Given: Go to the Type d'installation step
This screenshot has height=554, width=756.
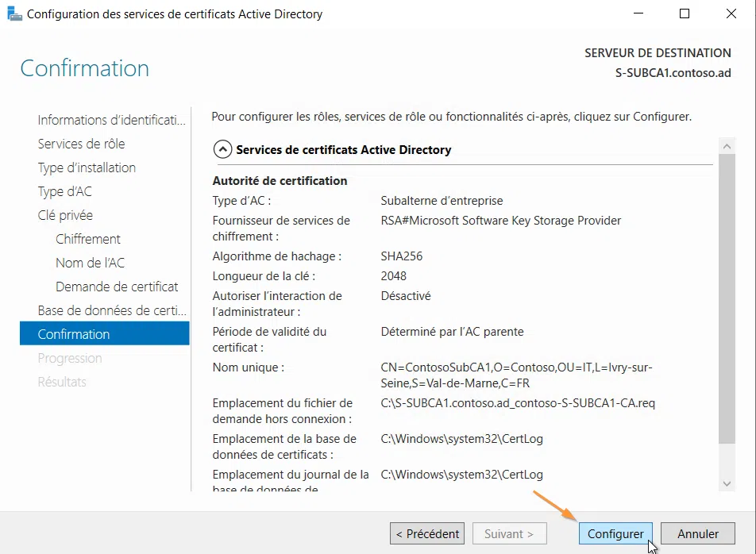Looking at the screenshot, I should pyautogui.click(x=87, y=167).
